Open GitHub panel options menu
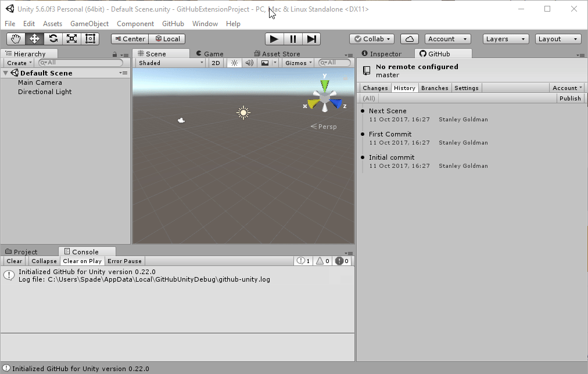The width and height of the screenshot is (588, 374). [x=580, y=55]
